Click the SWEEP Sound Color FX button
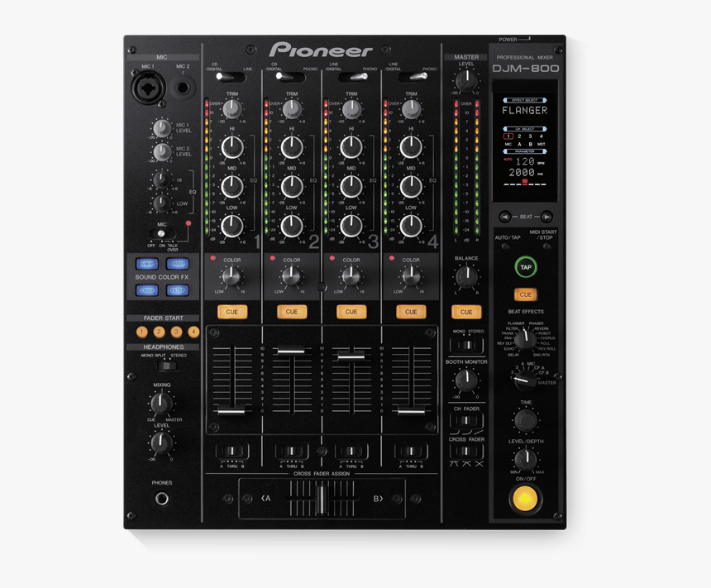This screenshot has height=588, width=711. point(177,264)
